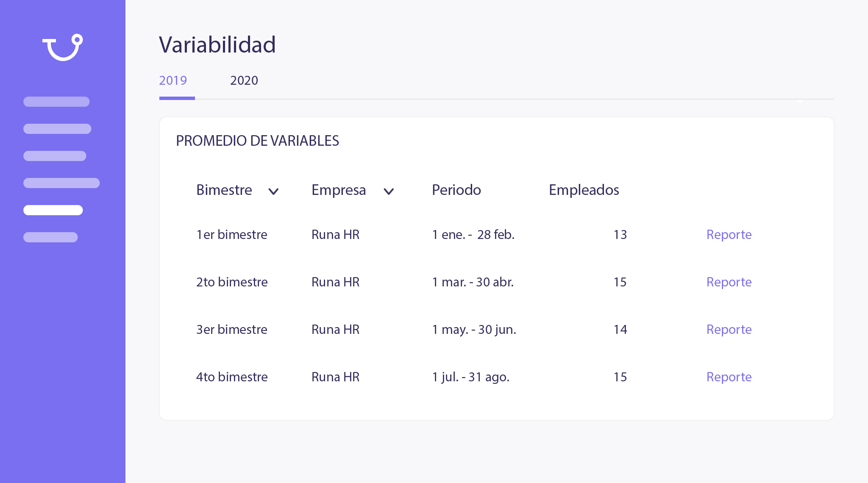Select the 1er bimestre row label
The width and height of the screenshot is (868, 483).
click(x=231, y=234)
